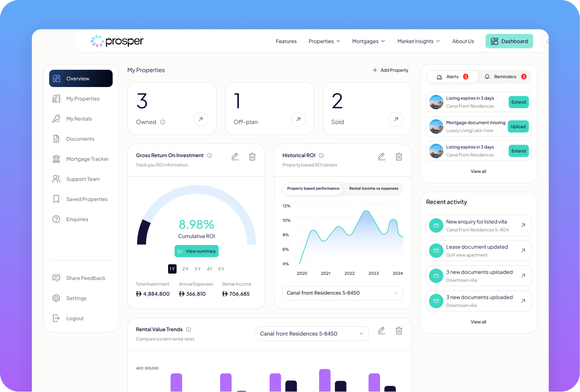Open the Canal front Residences 5-8450 dropdown
The height and width of the screenshot is (392, 580).
click(342, 293)
